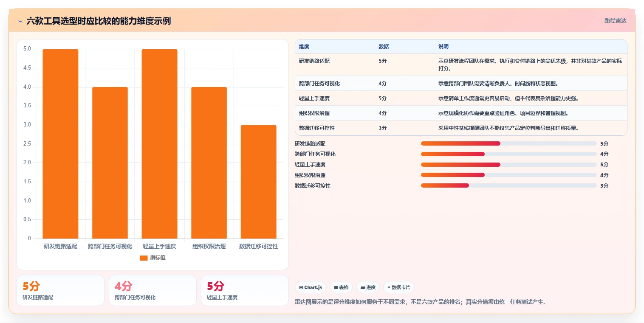Click the orange legend swatch 指标值
Screen dimensions: 644x323
tap(144, 258)
